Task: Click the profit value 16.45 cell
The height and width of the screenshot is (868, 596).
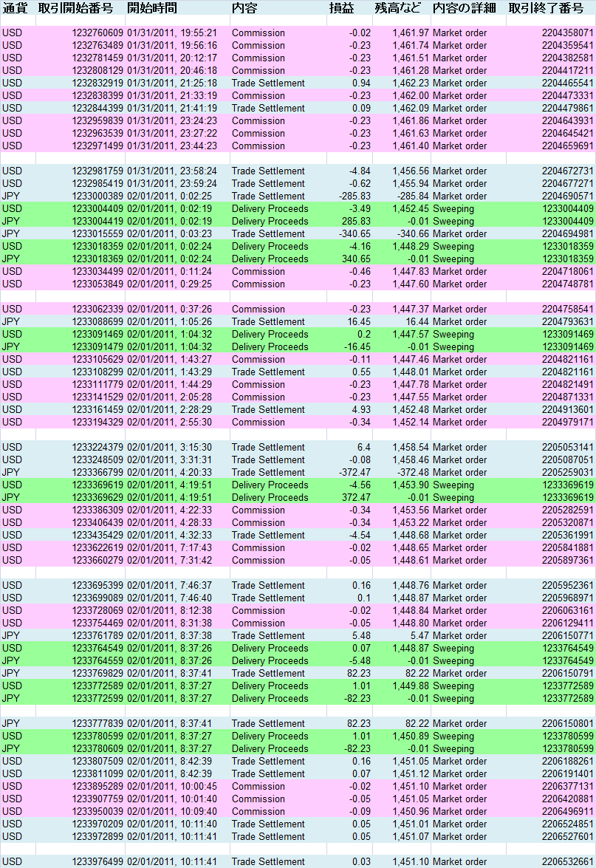Action: tap(359, 322)
